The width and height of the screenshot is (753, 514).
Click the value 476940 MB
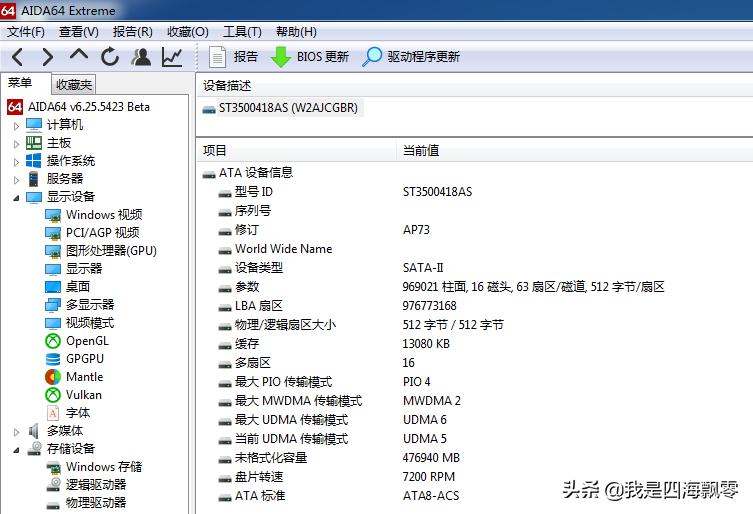pos(431,458)
